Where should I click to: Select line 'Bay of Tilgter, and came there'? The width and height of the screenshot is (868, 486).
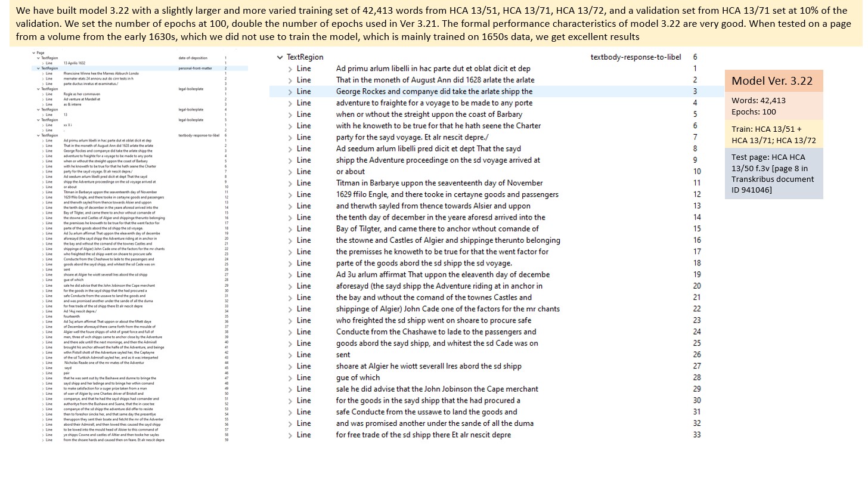[x=437, y=229]
